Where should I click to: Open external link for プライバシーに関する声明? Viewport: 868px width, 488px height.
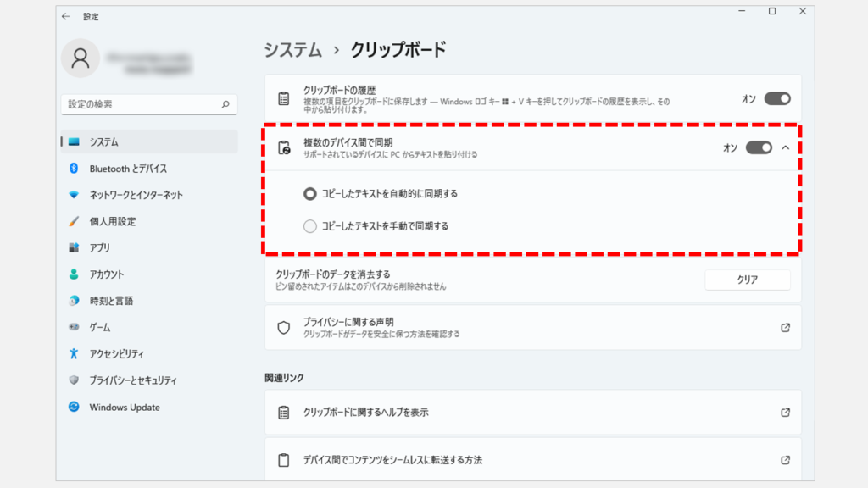(785, 328)
